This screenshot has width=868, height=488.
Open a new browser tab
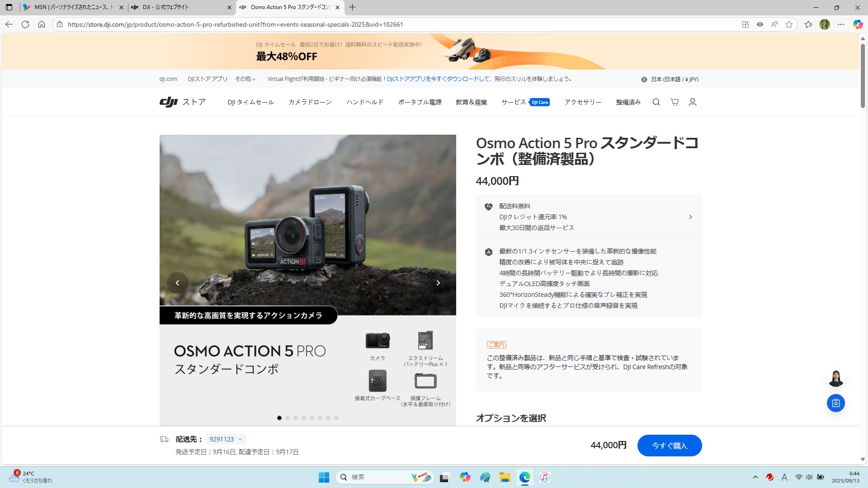(353, 7)
